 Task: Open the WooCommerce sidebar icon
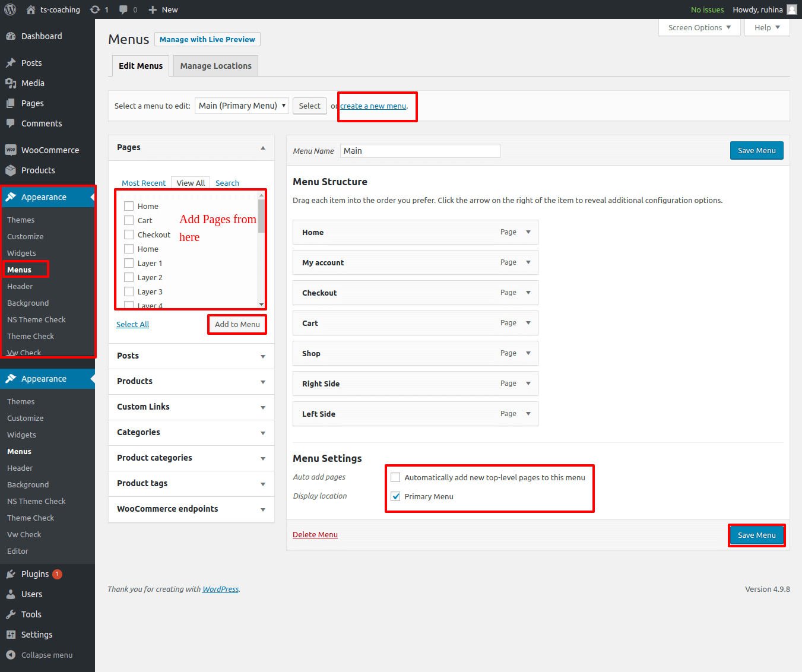(x=11, y=150)
